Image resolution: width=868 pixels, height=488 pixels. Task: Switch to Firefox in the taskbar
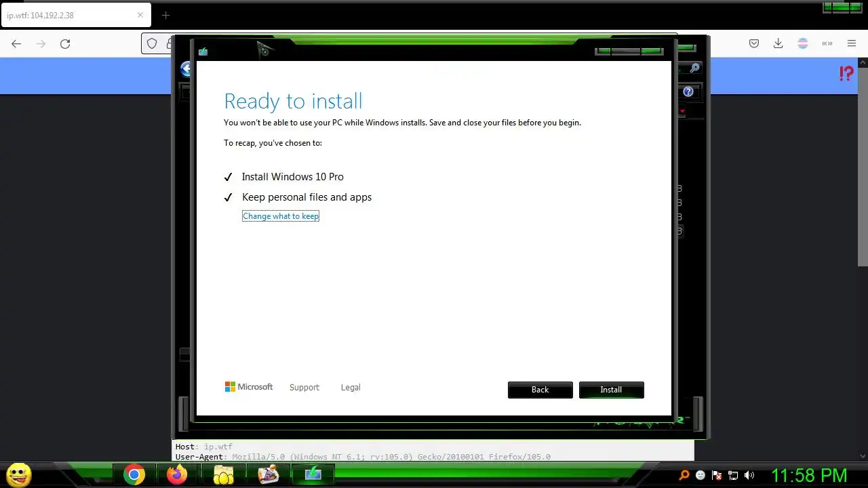pyautogui.click(x=177, y=475)
